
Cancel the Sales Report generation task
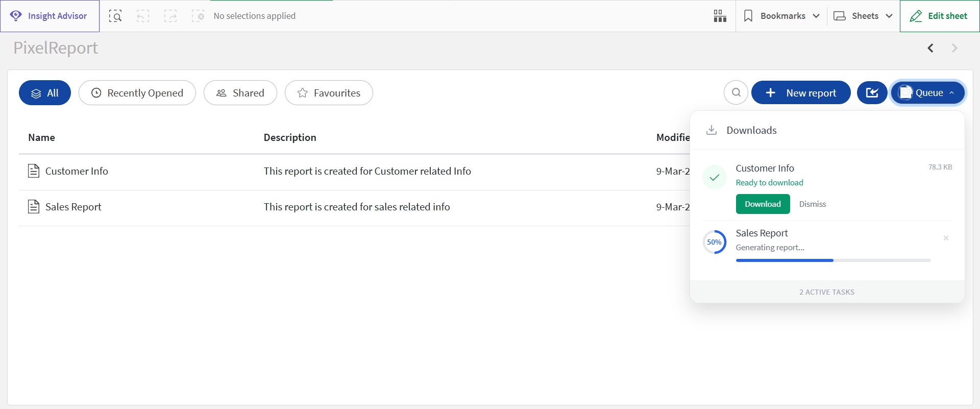[x=946, y=238]
